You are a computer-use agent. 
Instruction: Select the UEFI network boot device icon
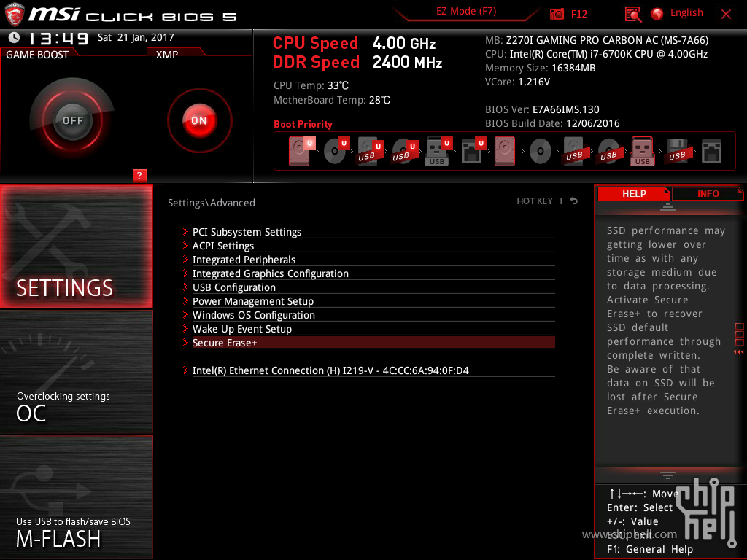tap(473, 151)
